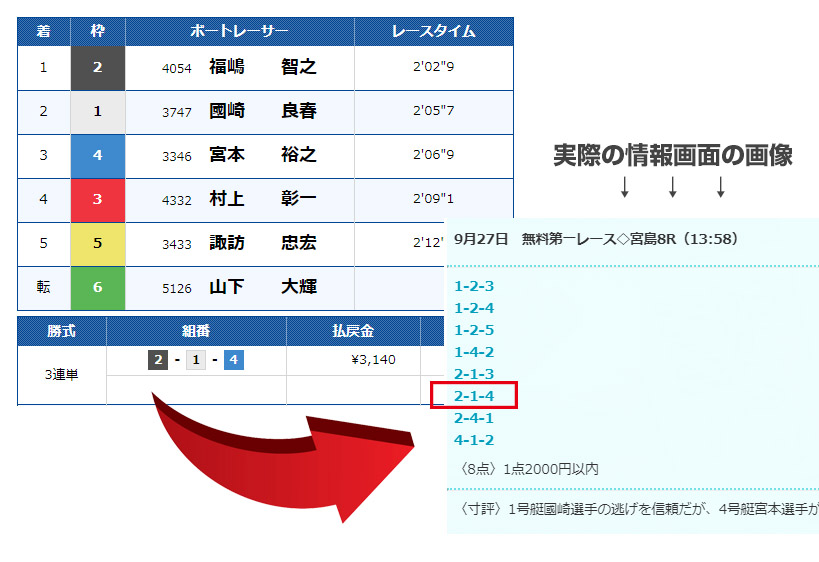This screenshot has height=562, width=819.
Task: Click the yellow lane 5 badge for 諏訪
Action: pos(97,243)
